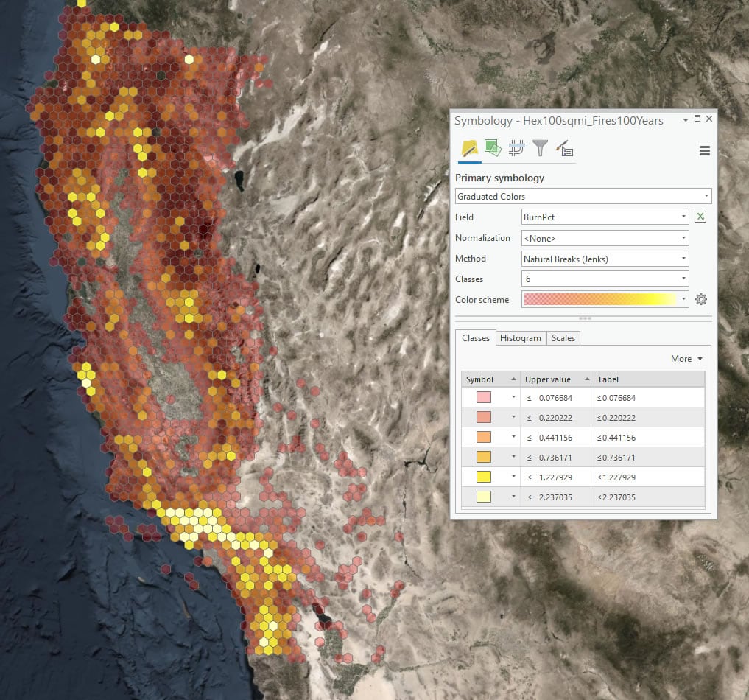Open the Symbol layer drawing tab icon
Image resolution: width=749 pixels, height=700 pixels.
click(516, 148)
